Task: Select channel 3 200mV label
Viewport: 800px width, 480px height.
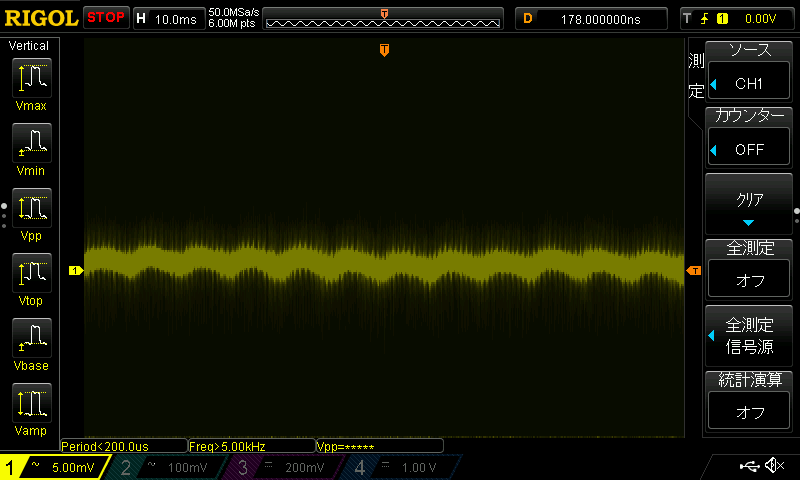Action: (305, 467)
